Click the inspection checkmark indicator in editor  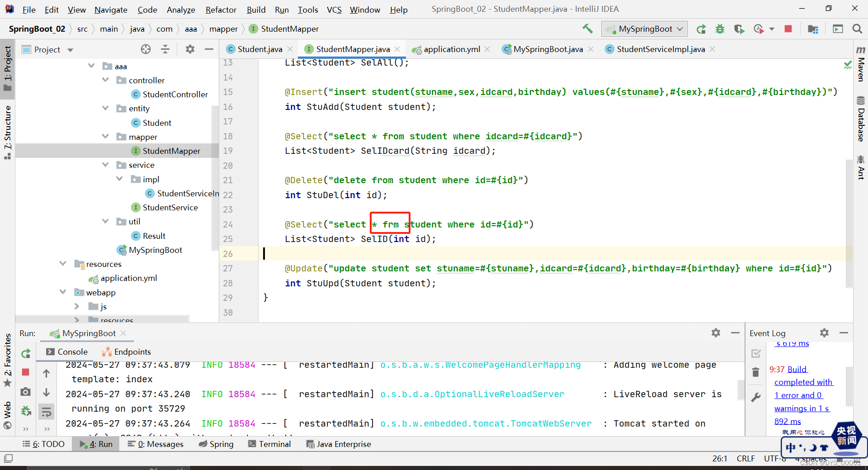tap(848, 65)
